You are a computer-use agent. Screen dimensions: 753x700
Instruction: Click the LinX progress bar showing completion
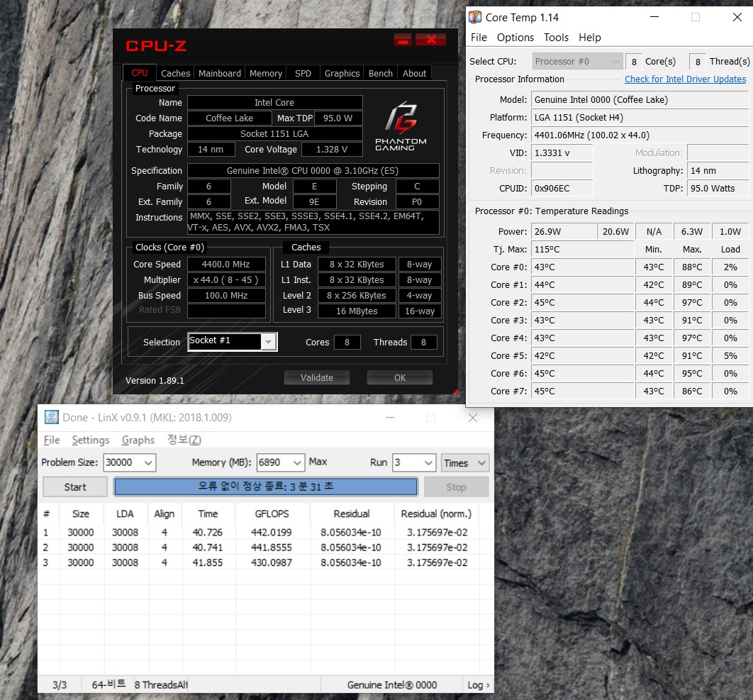(x=266, y=487)
